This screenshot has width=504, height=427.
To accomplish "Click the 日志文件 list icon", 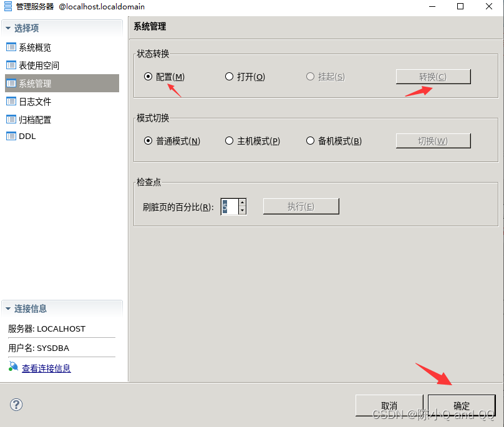I will point(11,102).
